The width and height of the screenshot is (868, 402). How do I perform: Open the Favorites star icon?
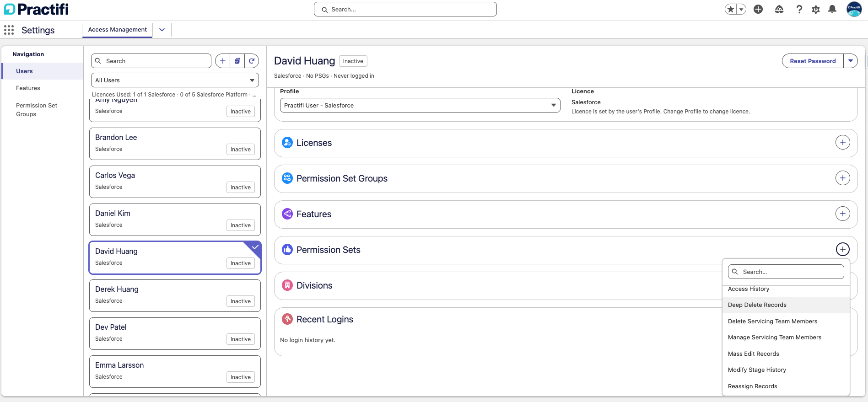(x=731, y=9)
